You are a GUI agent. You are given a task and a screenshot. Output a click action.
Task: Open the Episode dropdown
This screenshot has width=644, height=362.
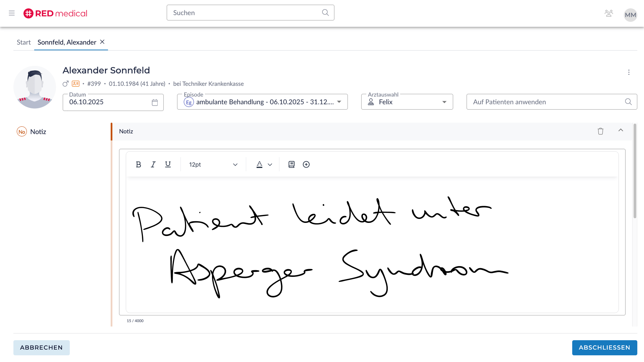click(339, 102)
